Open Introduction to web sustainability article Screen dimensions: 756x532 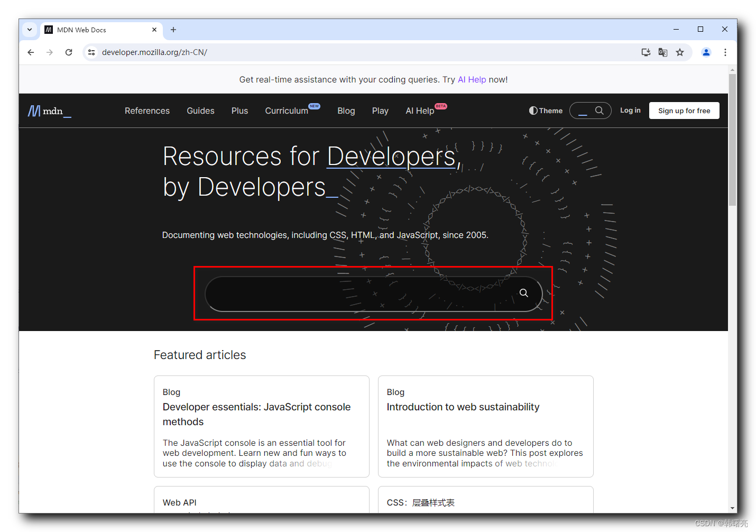[x=463, y=407]
